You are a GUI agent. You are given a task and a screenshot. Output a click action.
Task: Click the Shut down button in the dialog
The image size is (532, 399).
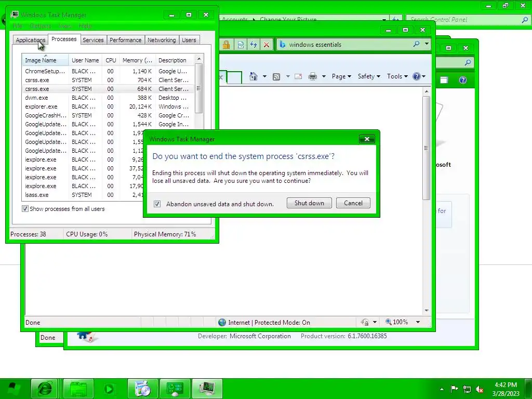point(309,203)
